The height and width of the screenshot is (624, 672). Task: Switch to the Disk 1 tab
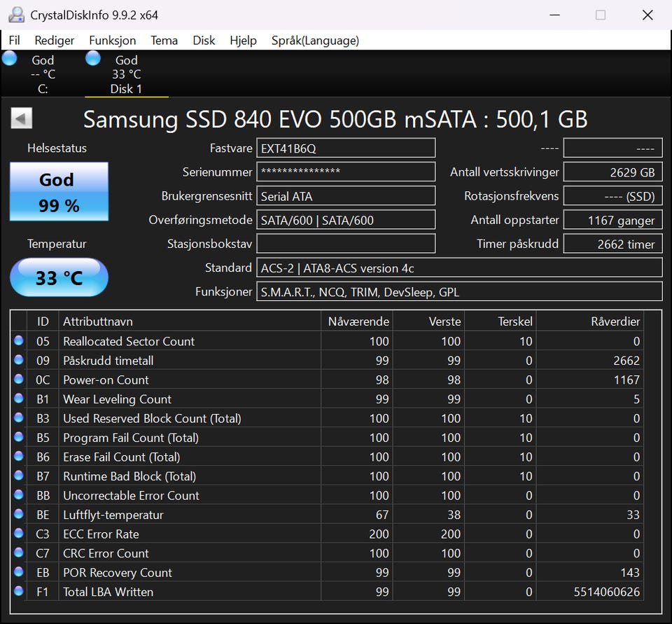point(127,74)
